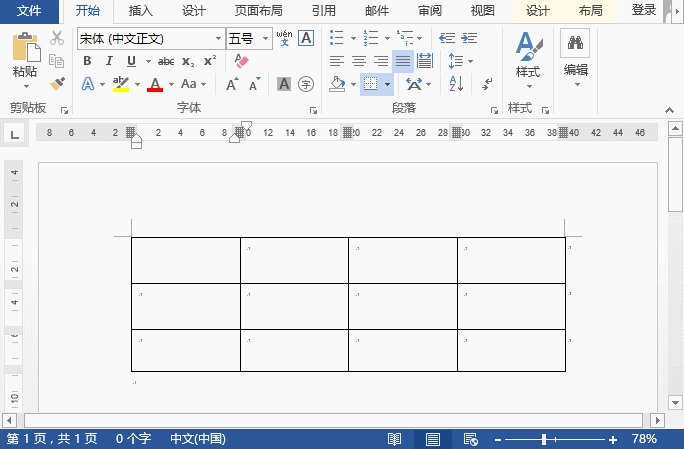This screenshot has height=449, width=684.
Task: Click Decrease Indent icon
Action: tap(447, 38)
